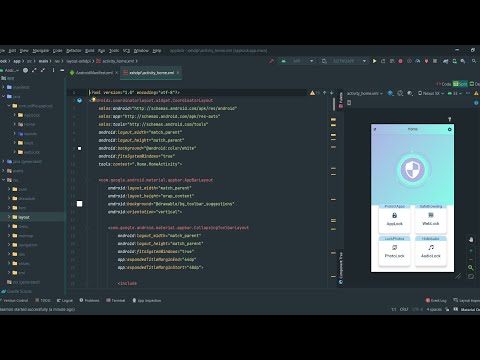Open the app run configuration dropdown
The image size is (480, 360).
pyautogui.click(x=298, y=61)
